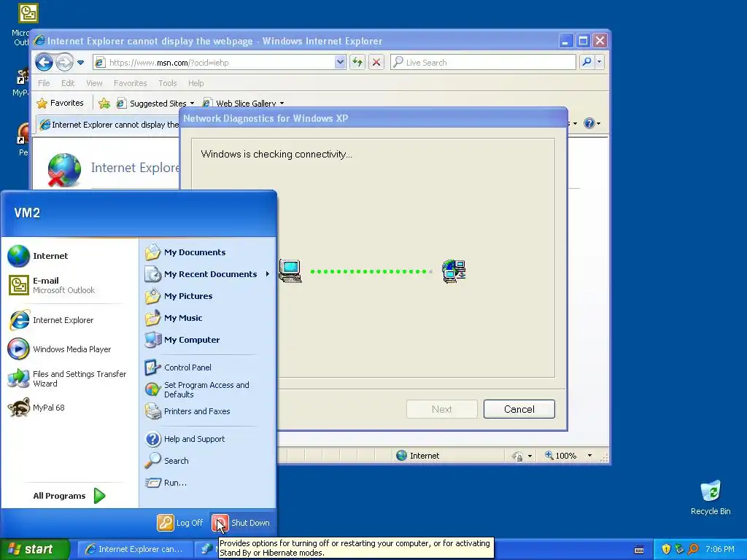Open Control Panel
747x560 pixels.
coord(208,367)
